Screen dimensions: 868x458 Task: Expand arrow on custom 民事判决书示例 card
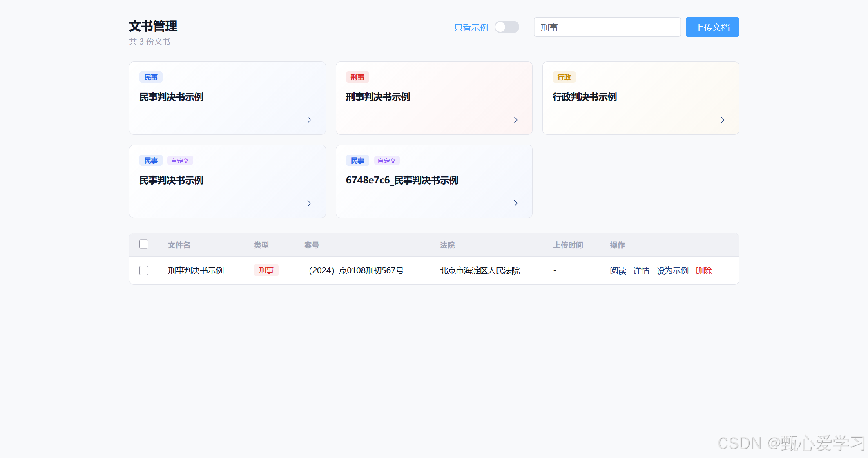(x=309, y=203)
